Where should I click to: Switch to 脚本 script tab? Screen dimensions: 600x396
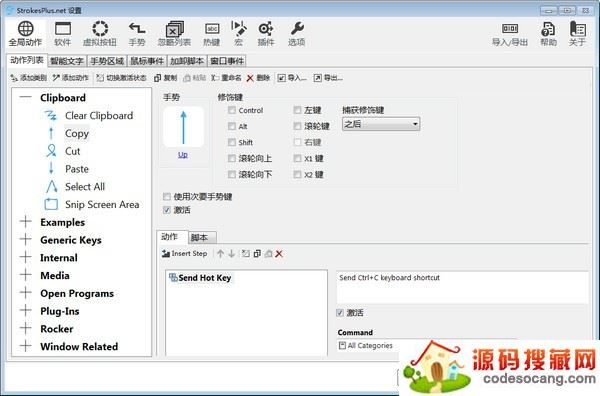pos(202,238)
